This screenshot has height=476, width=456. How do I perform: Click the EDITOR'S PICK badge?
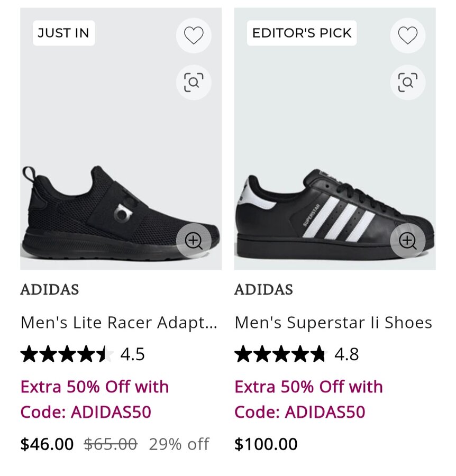tap(302, 33)
